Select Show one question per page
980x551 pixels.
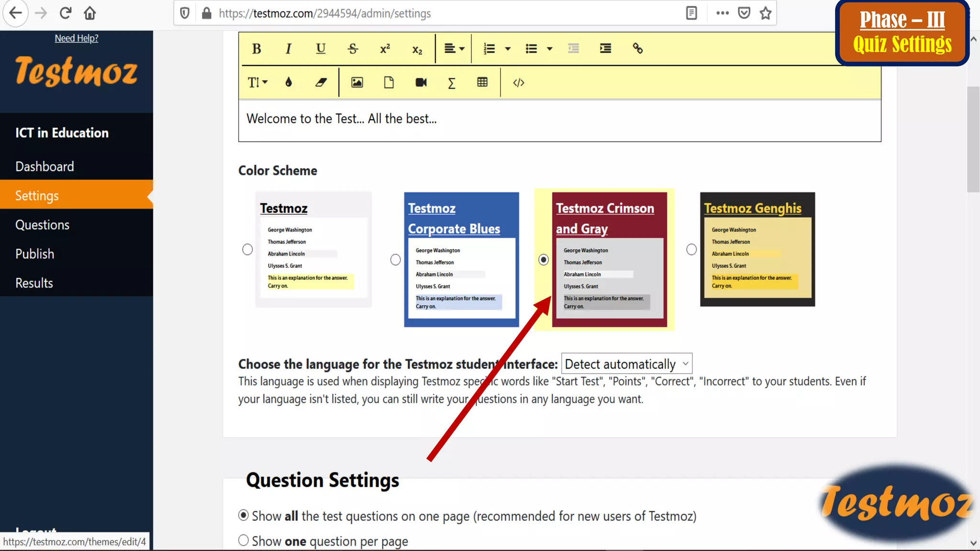pyautogui.click(x=244, y=540)
